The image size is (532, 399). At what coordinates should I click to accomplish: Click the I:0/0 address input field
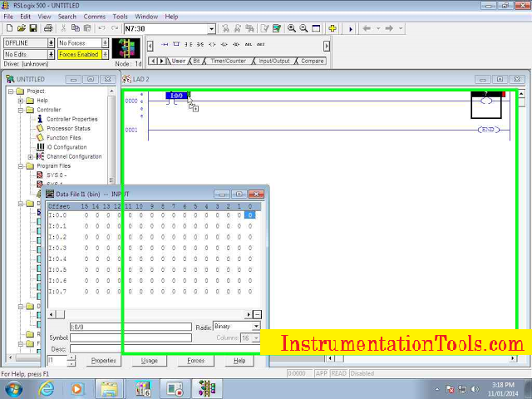point(131,327)
